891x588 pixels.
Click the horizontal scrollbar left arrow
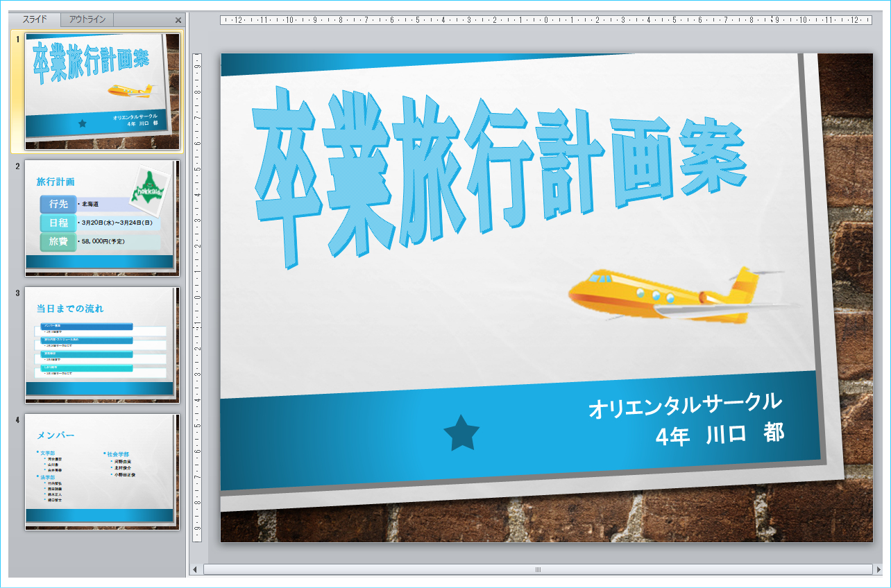click(196, 569)
